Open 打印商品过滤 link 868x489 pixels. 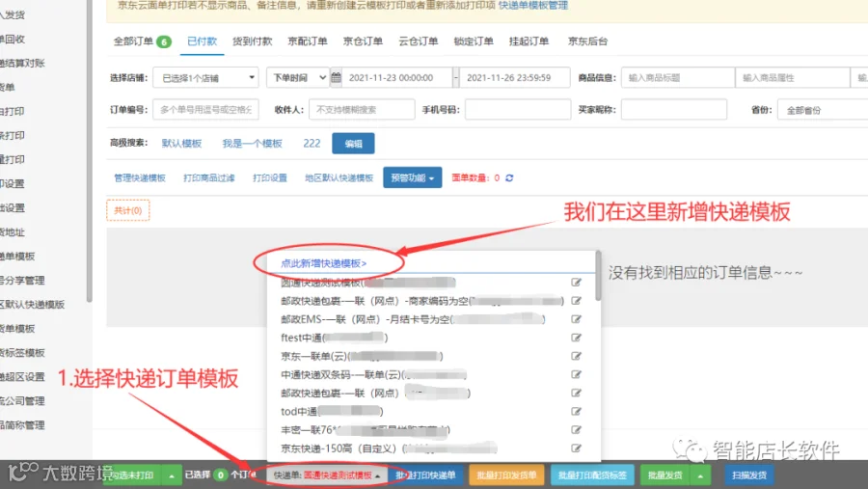208,177
